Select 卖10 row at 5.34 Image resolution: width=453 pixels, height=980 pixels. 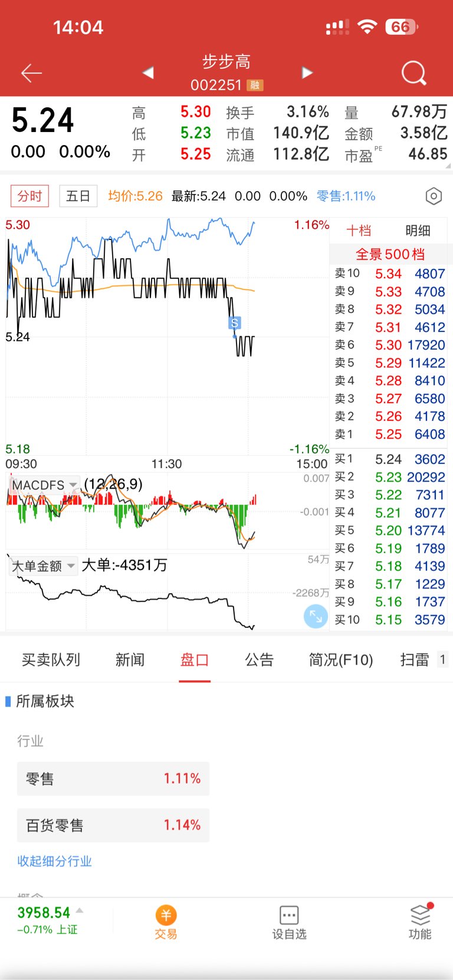[389, 274]
